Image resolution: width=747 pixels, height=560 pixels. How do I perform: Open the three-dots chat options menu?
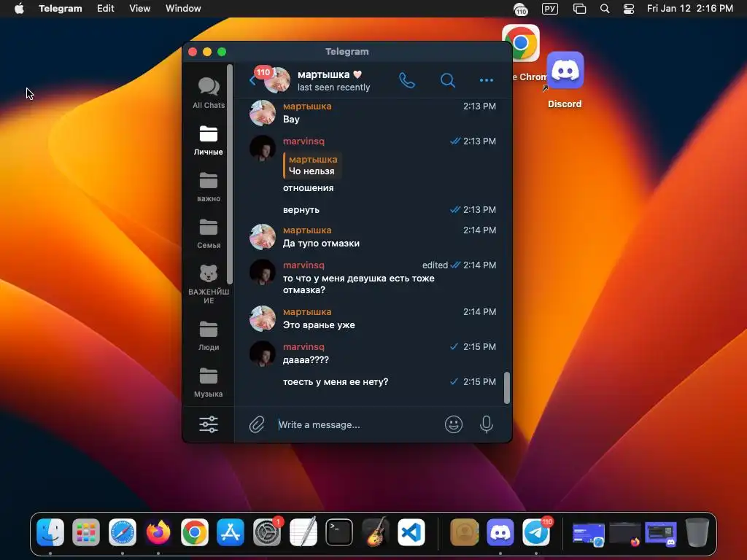[487, 80]
